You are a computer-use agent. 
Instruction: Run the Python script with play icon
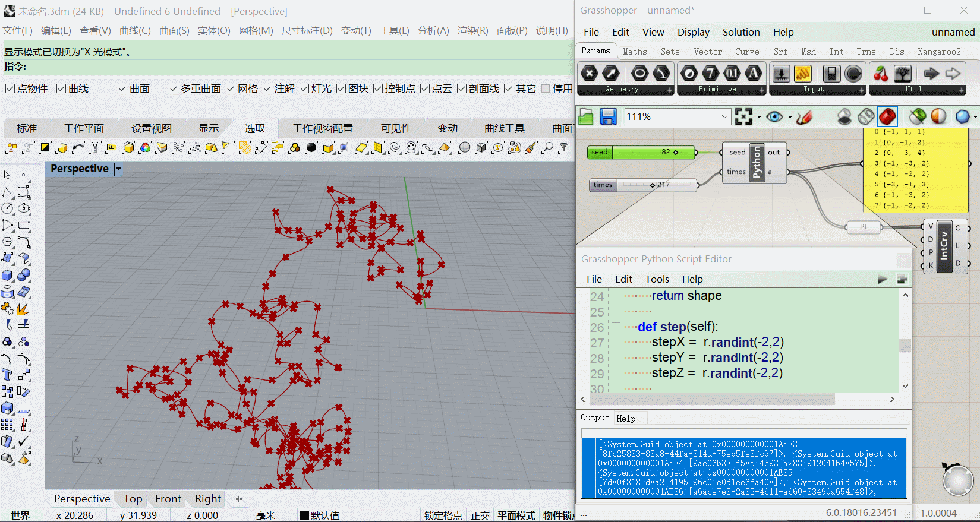(x=883, y=279)
